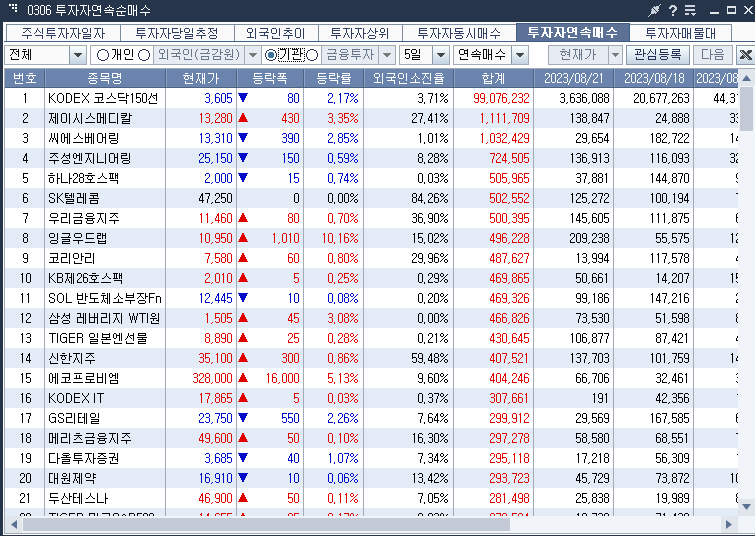This screenshot has width=755, height=536.
Task: Open the 외국인(금감원) dropdown arrow
Action: pyautogui.click(x=253, y=55)
